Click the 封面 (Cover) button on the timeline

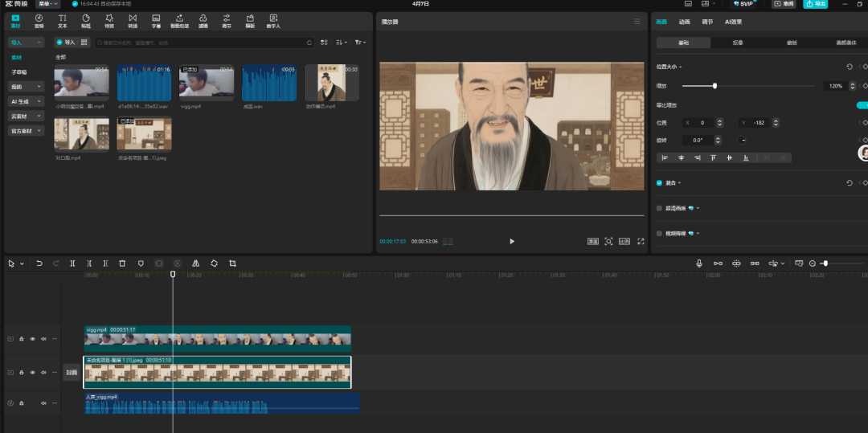click(x=72, y=373)
